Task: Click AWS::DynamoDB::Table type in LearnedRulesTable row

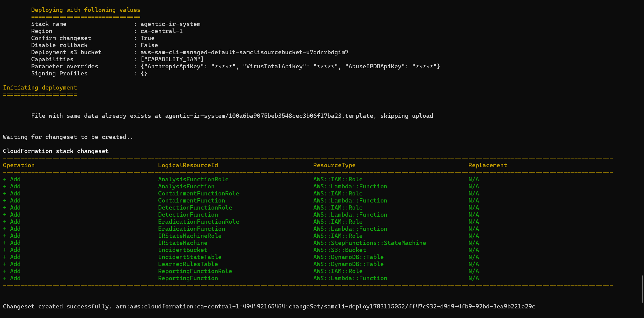Action: coord(348,264)
